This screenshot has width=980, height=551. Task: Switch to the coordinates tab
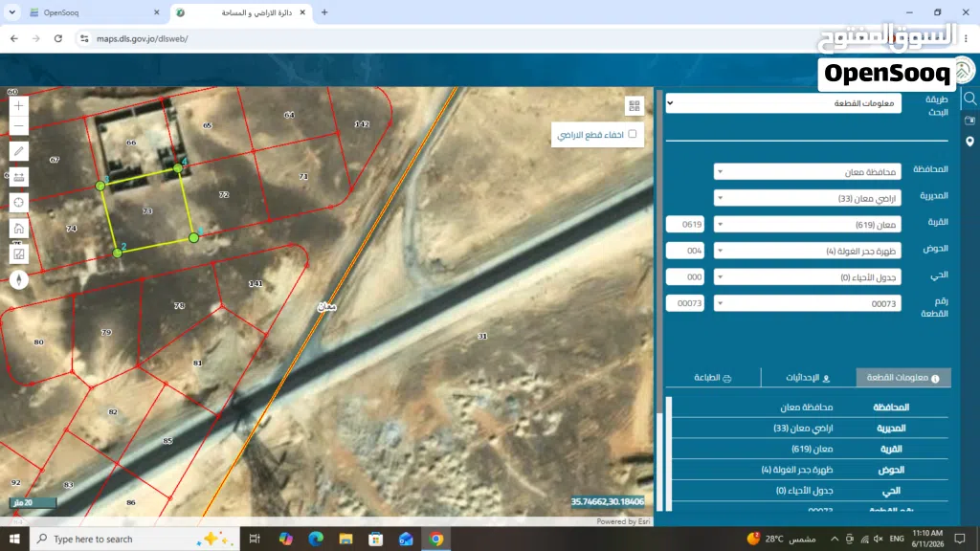pos(808,377)
